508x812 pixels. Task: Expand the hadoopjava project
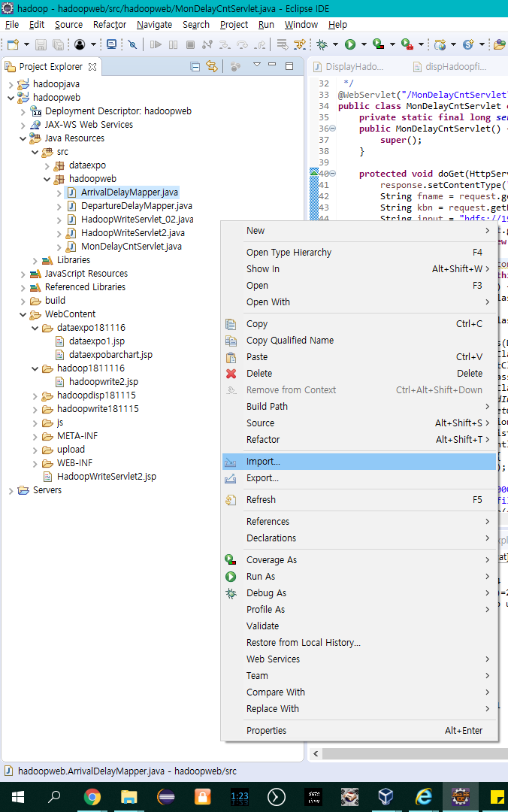click(11, 84)
